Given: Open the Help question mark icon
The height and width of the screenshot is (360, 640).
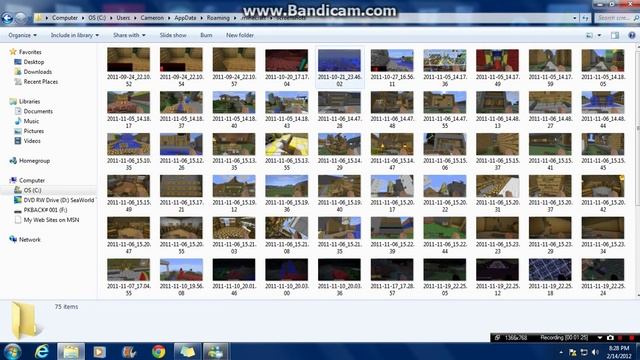Looking at the screenshot, I should (632, 36).
